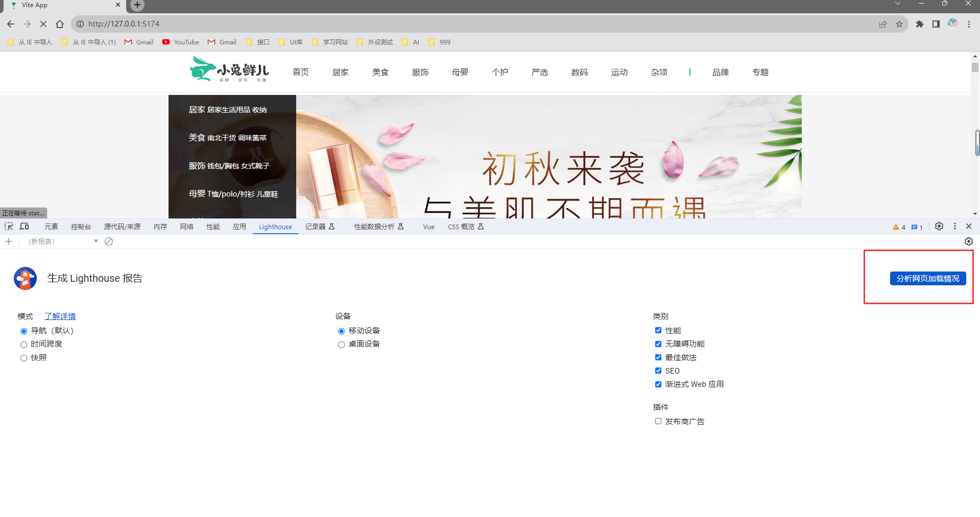Switch to the 网络 DevTools tab

[x=186, y=227]
